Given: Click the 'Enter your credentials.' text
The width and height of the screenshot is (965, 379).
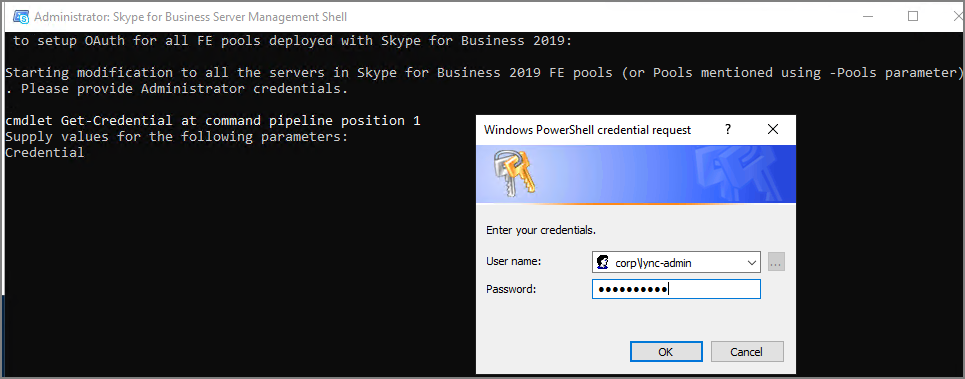Looking at the screenshot, I should coord(541,231).
